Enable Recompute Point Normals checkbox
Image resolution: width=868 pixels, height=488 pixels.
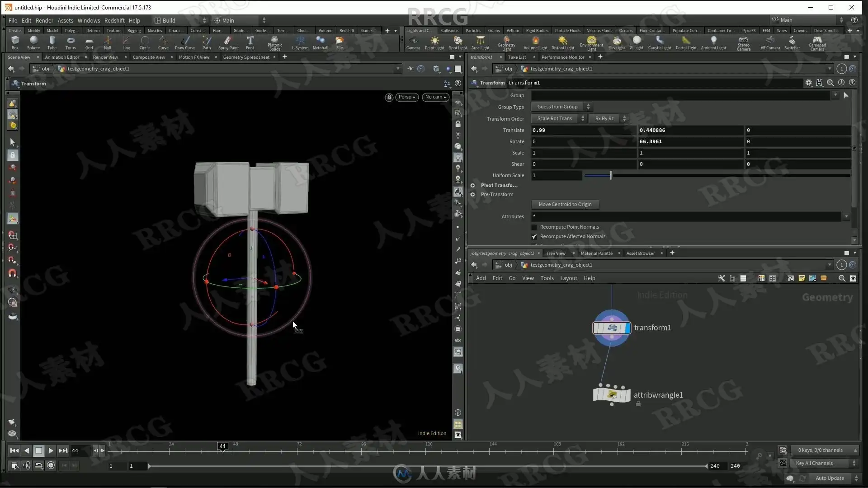534,227
